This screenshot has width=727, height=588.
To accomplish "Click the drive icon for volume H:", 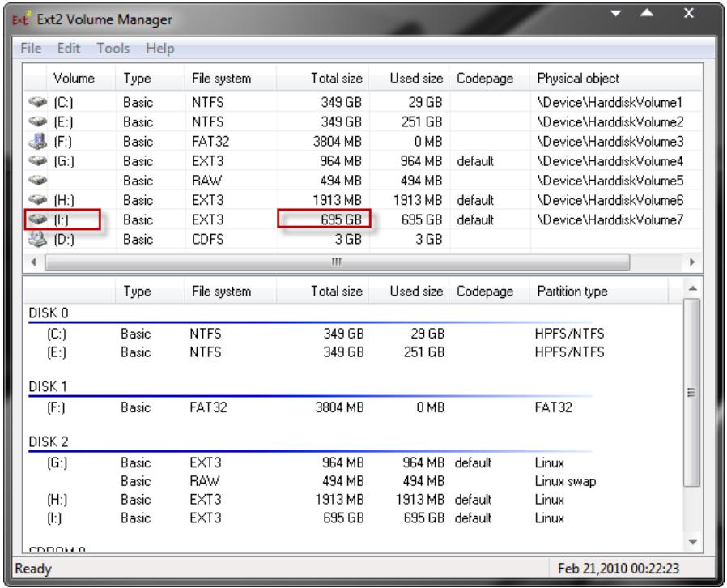I will 37,199.
